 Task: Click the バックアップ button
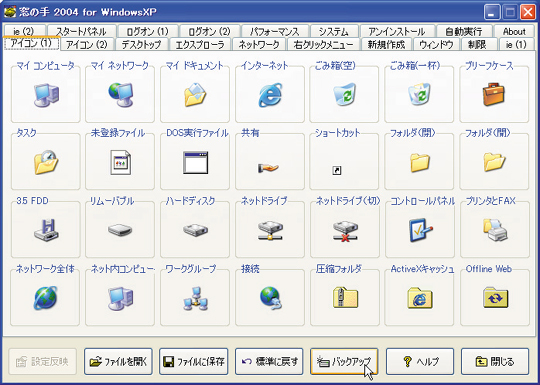coord(344,362)
